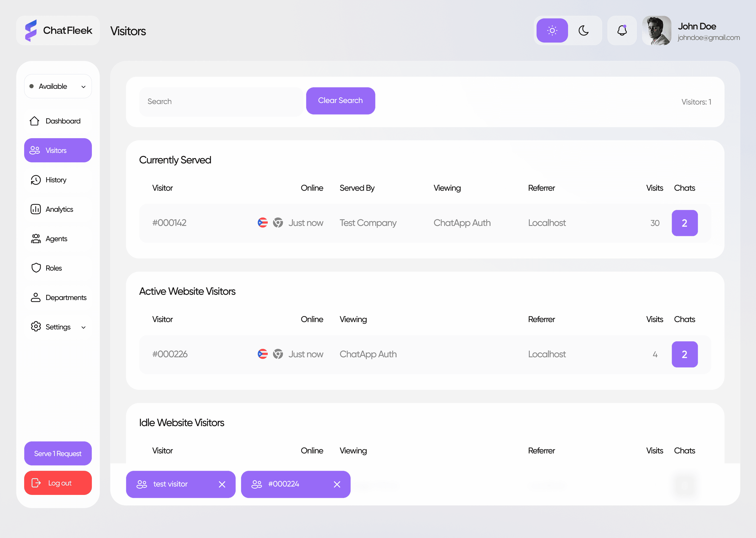The width and height of the screenshot is (756, 538).
Task: Open the #000224 chat tab
Action: 296,484
